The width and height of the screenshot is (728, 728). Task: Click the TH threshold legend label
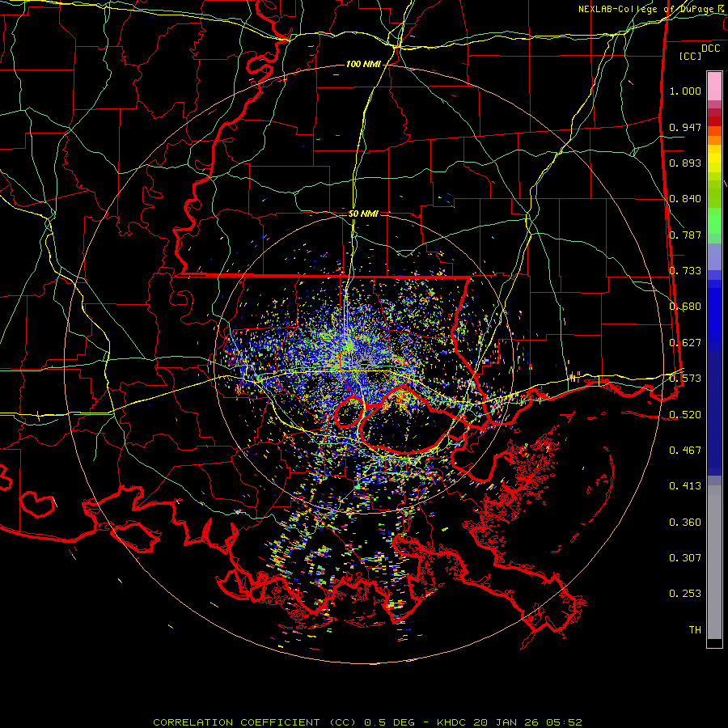tap(695, 630)
